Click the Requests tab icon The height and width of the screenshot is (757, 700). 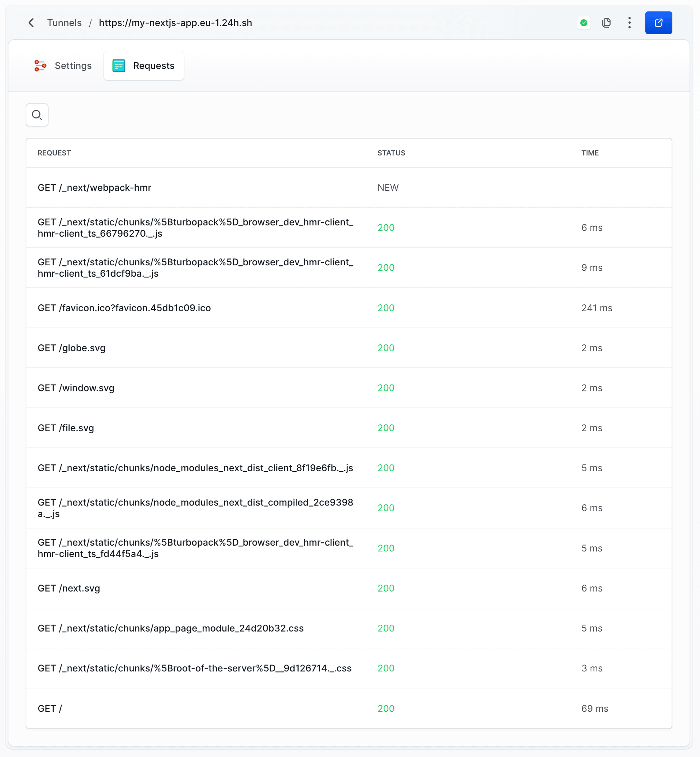[x=118, y=66]
